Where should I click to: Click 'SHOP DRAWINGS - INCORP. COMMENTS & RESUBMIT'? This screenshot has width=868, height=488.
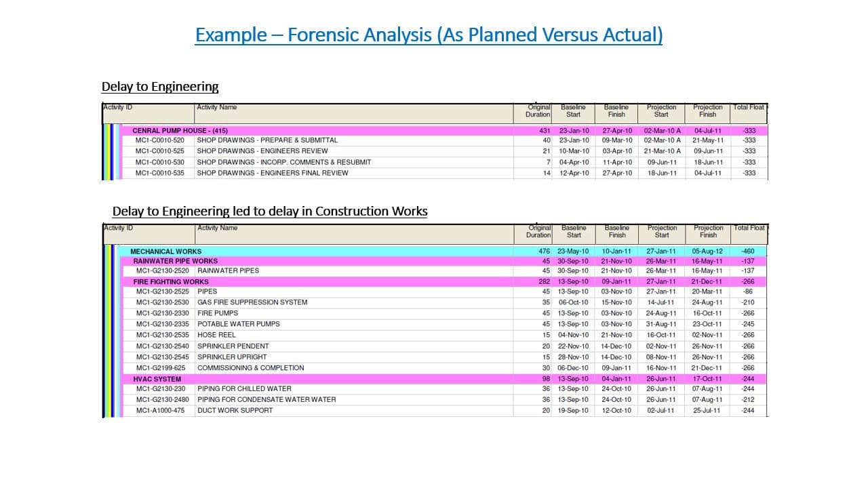point(284,162)
